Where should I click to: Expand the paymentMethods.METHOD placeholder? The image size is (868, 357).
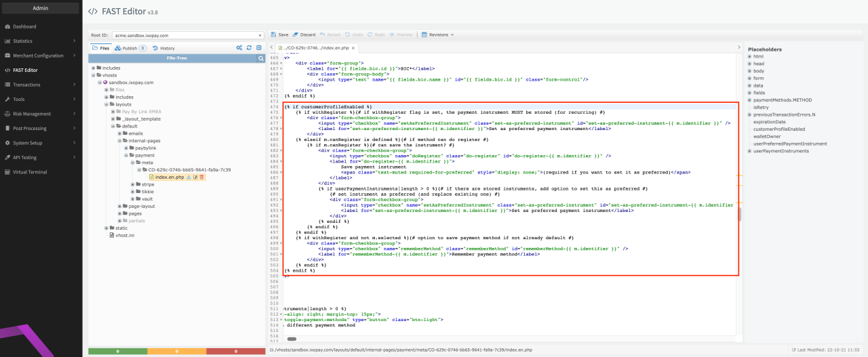749,100
